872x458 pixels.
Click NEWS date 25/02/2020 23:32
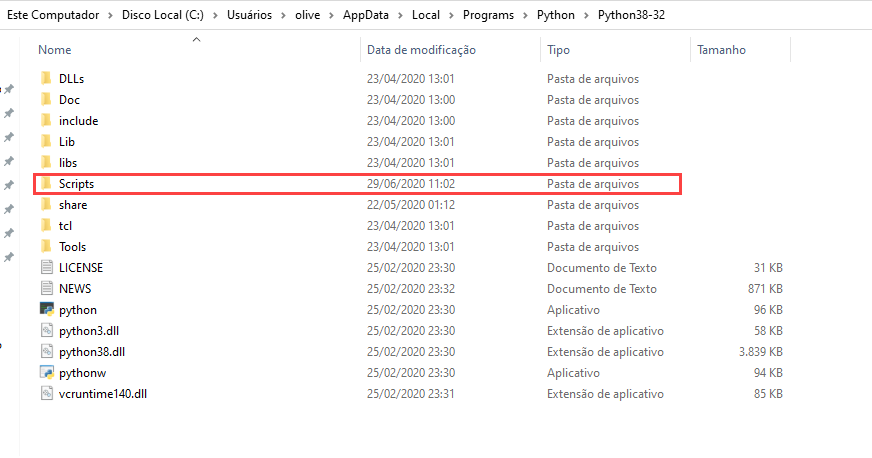click(410, 288)
